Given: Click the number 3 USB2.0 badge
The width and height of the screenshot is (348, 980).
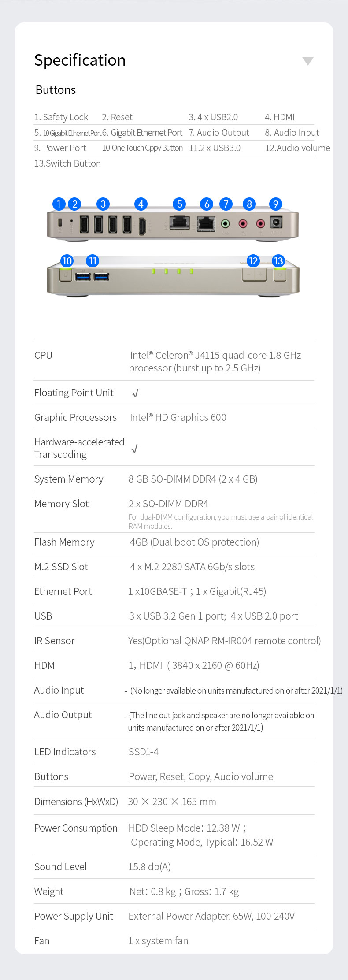Looking at the screenshot, I should pyautogui.click(x=103, y=204).
